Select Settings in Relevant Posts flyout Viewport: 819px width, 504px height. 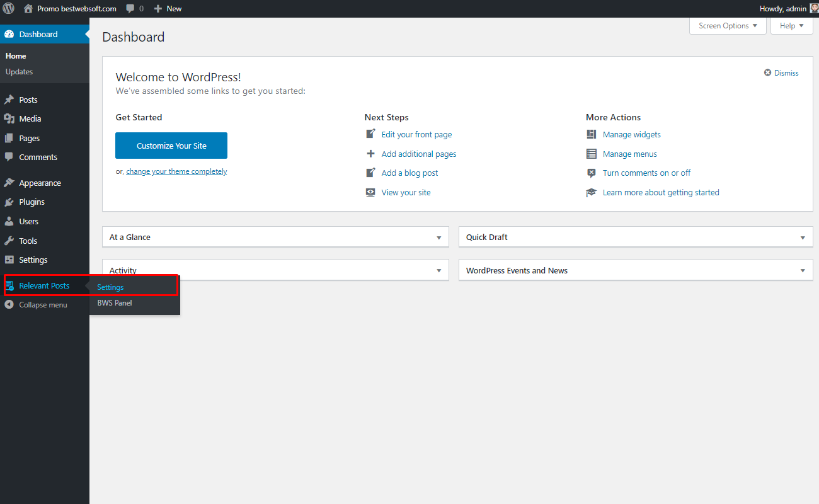click(110, 287)
